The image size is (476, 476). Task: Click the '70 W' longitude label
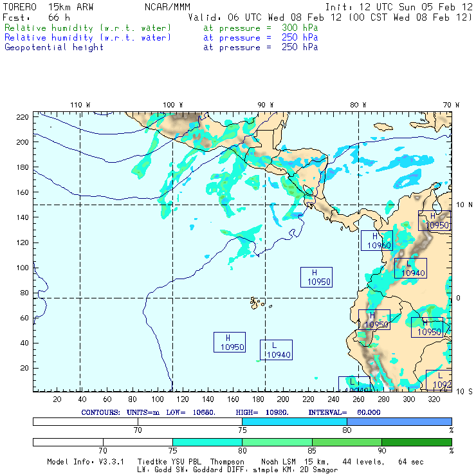451,105
